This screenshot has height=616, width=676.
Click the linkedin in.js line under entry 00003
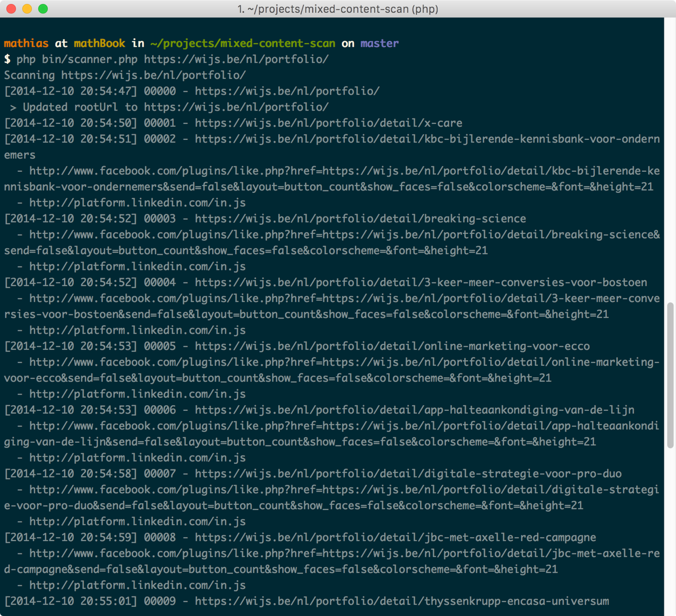pos(131,267)
